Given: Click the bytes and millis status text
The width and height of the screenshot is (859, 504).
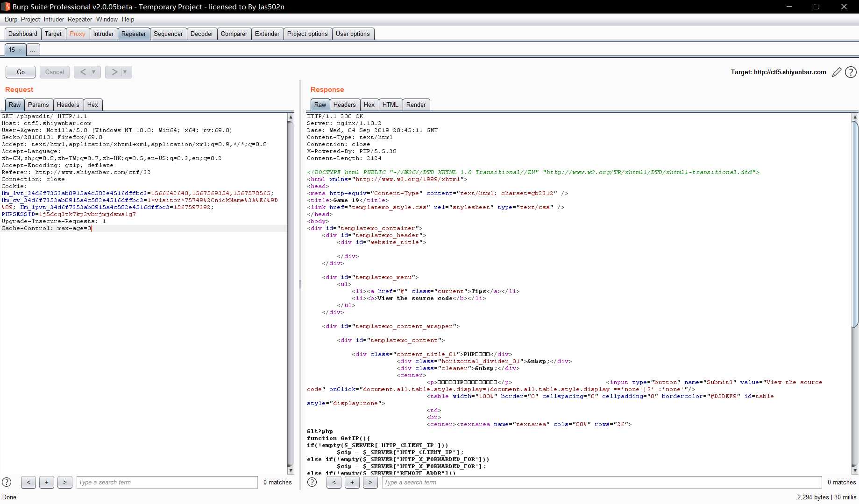Looking at the screenshot, I should (x=827, y=497).
